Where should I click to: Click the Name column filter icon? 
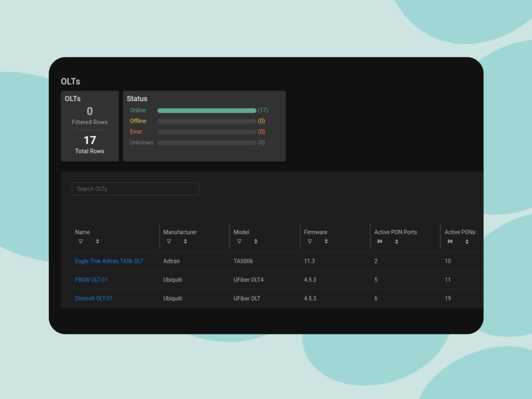click(x=81, y=242)
